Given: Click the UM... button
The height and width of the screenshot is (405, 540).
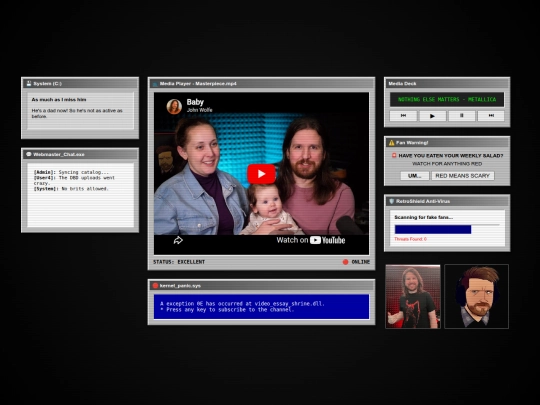Looking at the screenshot, I should click(415, 176).
